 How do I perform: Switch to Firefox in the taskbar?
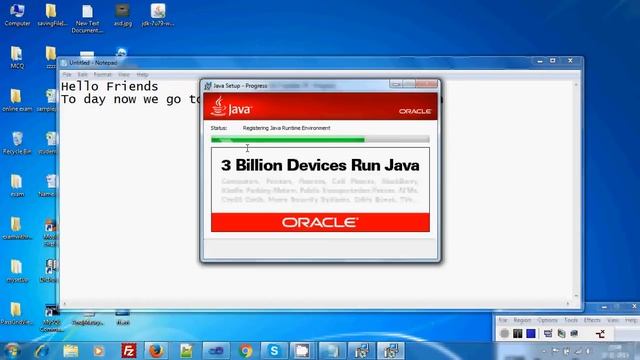(156, 351)
